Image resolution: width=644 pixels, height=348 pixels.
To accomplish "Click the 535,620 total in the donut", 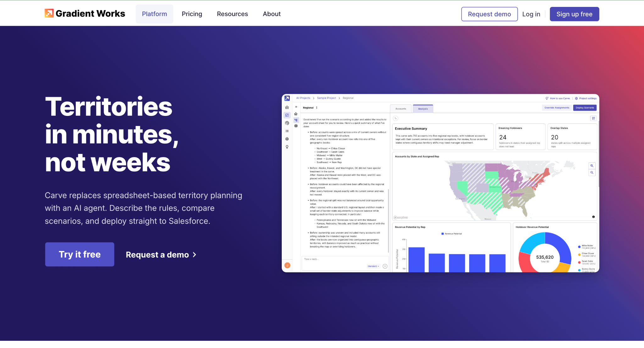I will (x=545, y=257).
